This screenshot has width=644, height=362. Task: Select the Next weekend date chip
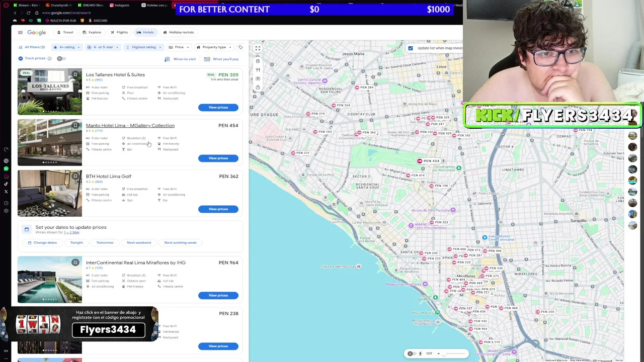[139, 242]
